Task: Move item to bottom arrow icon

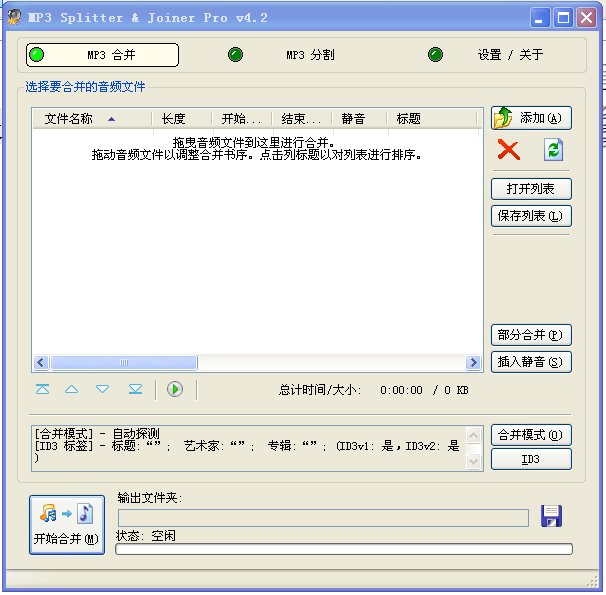Action: (135, 389)
